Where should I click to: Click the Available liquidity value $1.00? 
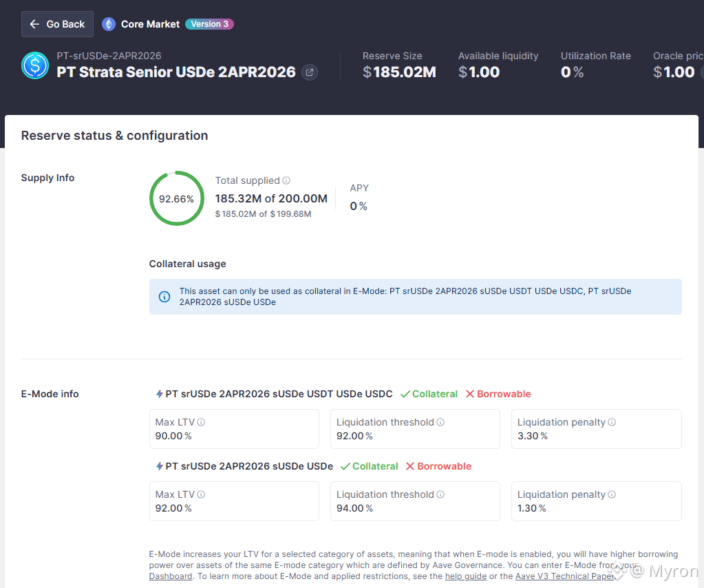pos(478,72)
